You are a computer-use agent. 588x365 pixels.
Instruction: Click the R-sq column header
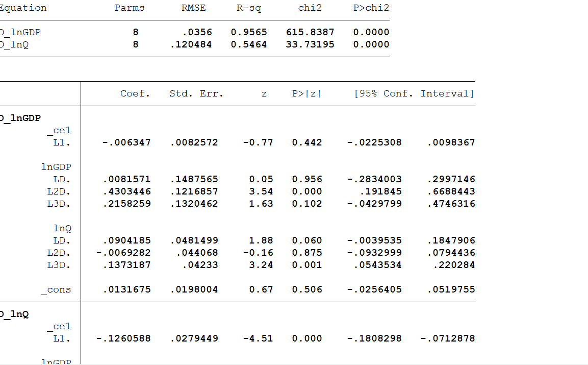(249, 8)
